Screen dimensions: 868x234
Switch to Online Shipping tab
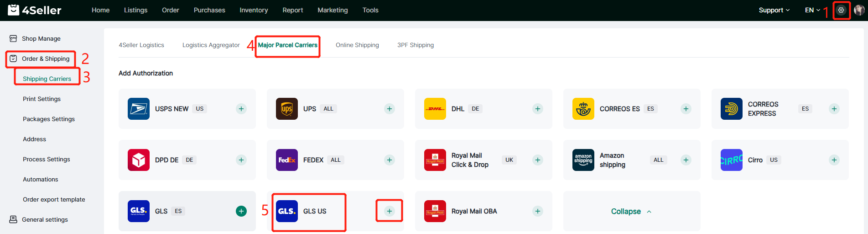[357, 45]
